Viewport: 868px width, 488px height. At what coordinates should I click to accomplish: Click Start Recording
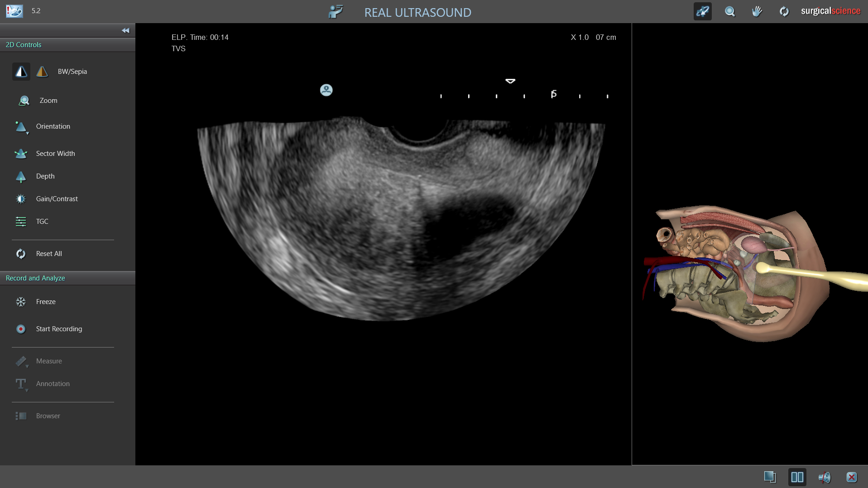(x=21, y=329)
